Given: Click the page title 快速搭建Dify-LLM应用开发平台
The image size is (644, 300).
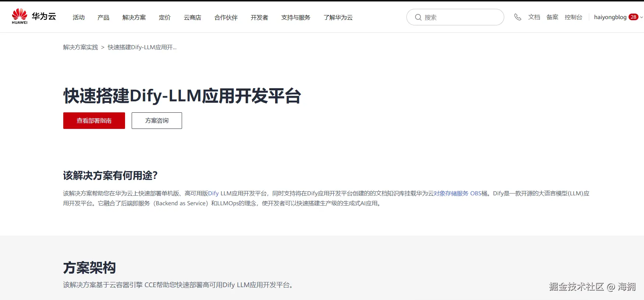Looking at the screenshot, I should click(x=182, y=96).
